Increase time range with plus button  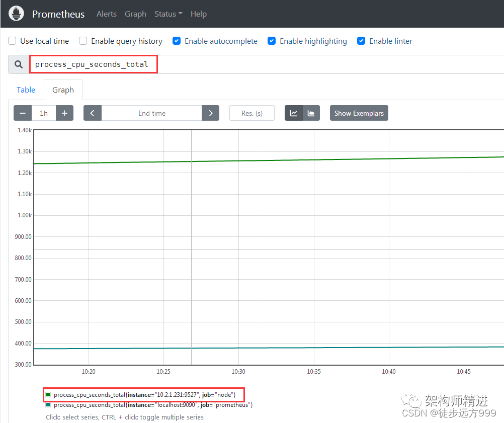tap(64, 113)
